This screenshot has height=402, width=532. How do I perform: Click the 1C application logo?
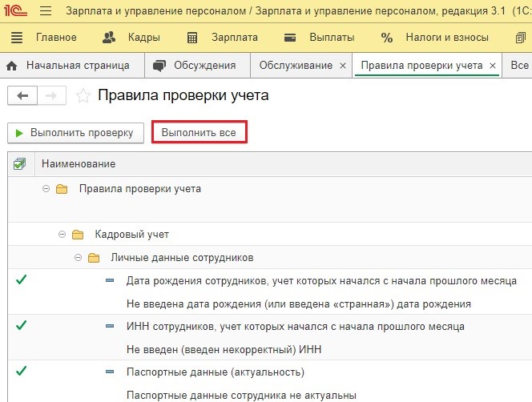(15, 10)
